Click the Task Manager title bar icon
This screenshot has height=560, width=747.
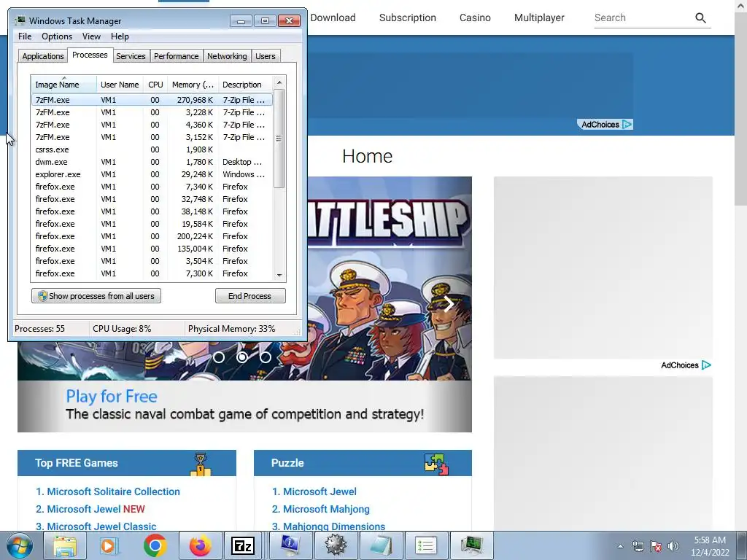20,20
